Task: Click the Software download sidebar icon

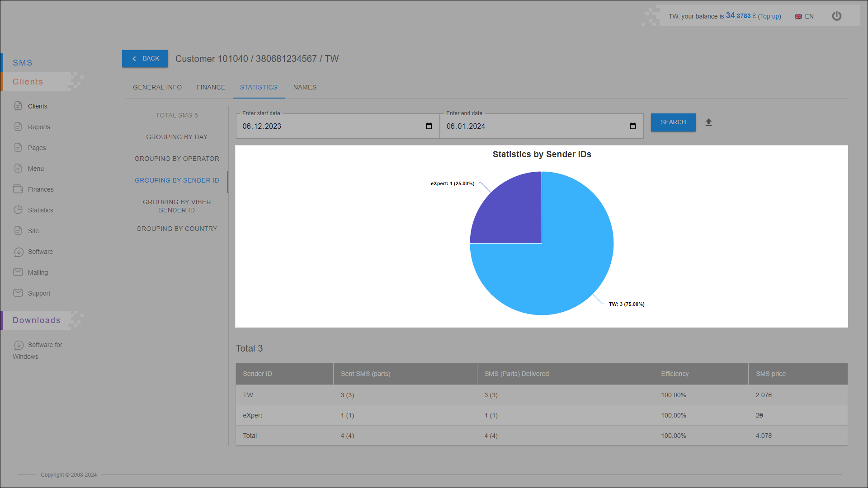Action: pos(19,252)
